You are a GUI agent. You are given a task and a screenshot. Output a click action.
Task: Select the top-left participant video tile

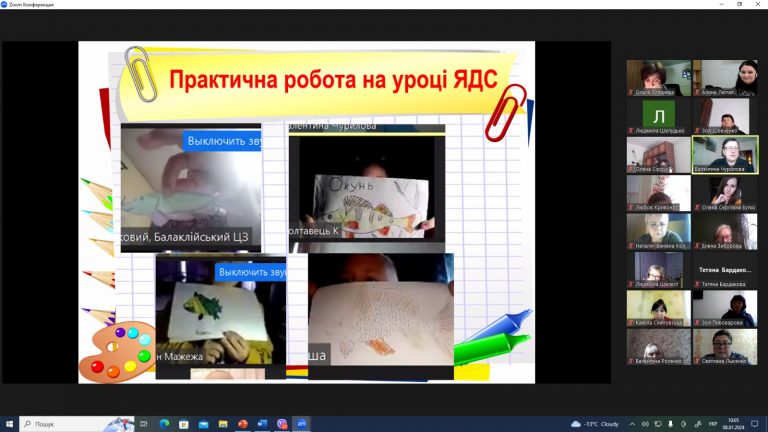click(658, 78)
